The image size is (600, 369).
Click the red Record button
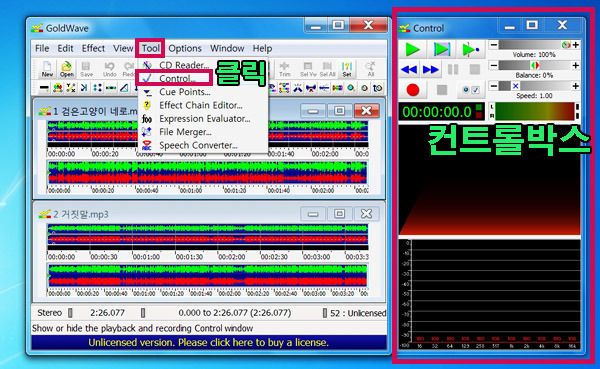pyautogui.click(x=412, y=90)
